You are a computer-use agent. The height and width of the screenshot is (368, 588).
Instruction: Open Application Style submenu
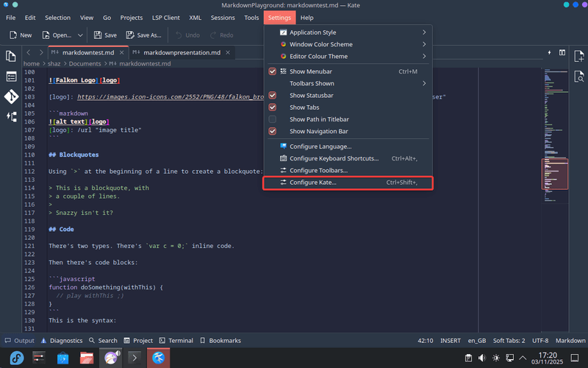click(x=348, y=32)
